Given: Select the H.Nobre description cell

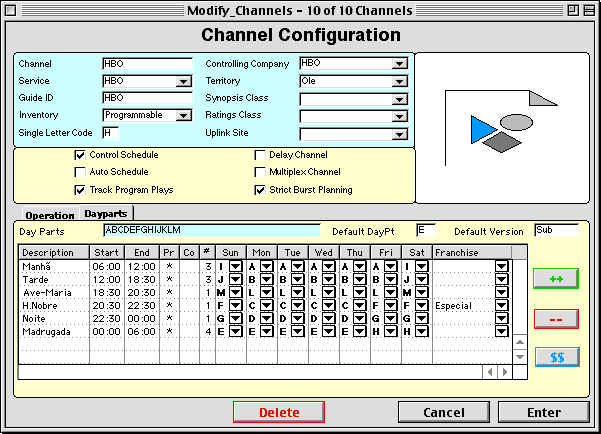Looking at the screenshot, I should tap(54, 306).
